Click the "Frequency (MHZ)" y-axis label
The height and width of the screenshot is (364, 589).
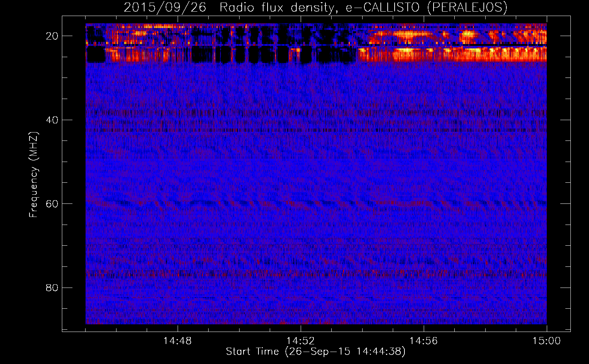point(33,175)
